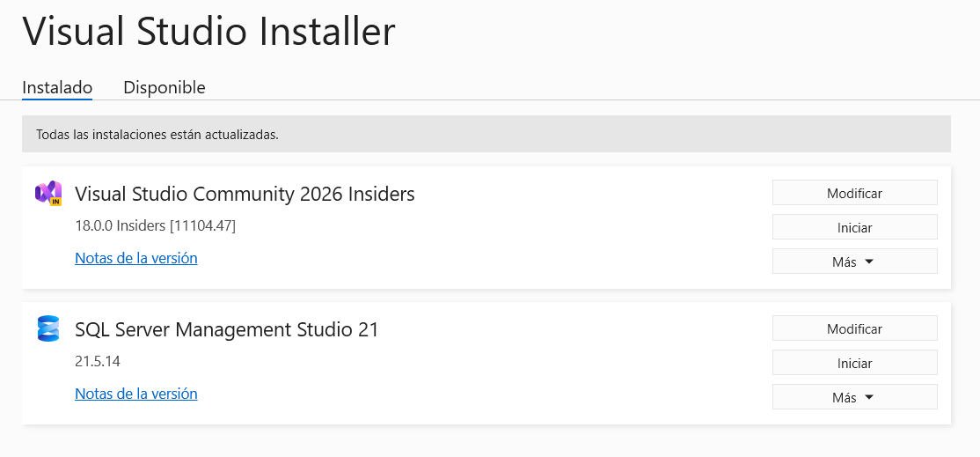Click the 18.0.0 Insiders version number text

point(156,225)
